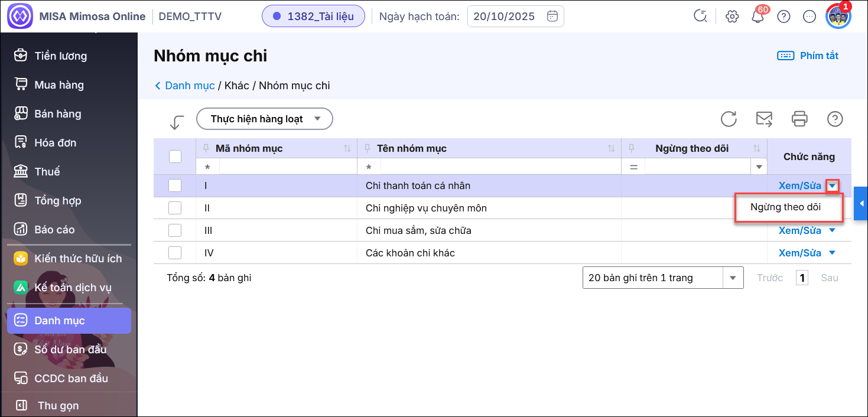Go back via Danh mục breadcrumb link

coord(189,86)
